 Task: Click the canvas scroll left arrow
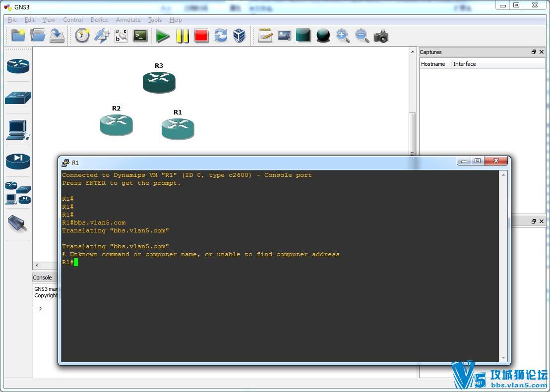(37, 266)
